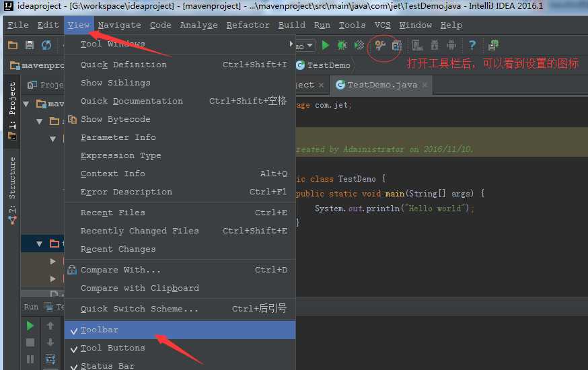Toggle Status Bar visibility option
588x370 pixels.
pos(180,364)
